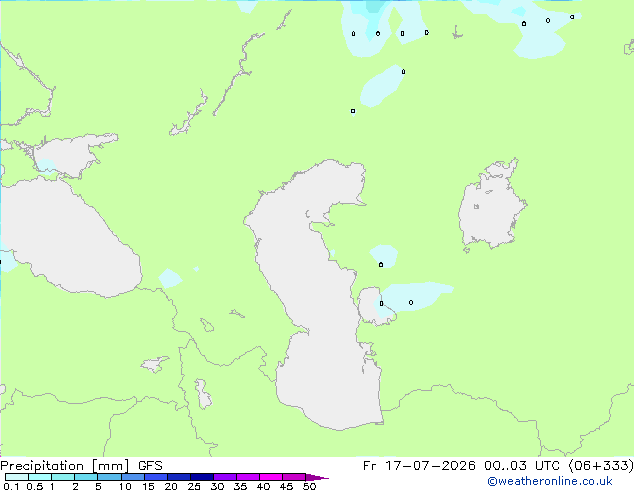Click the '45' legend value label
This screenshot has width=634, height=490.
tap(286, 486)
